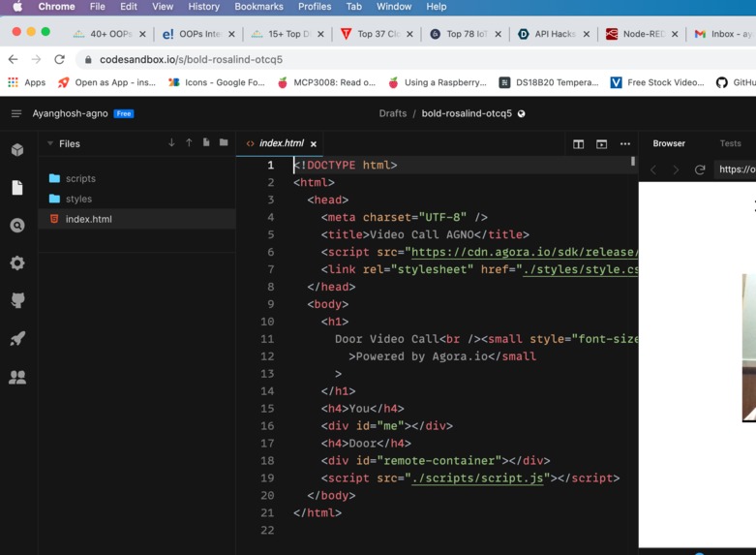The image size is (756, 555).
Task: Open 'Open as App' bookmark
Action: pyautogui.click(x=106, y=82)
